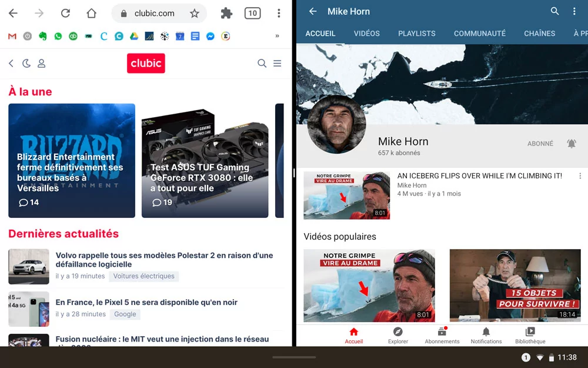The image size is (588, 368).
Task: Open the "AN ICEBERG FLIPS OVER" video title
Action: [x=480, y=175]
